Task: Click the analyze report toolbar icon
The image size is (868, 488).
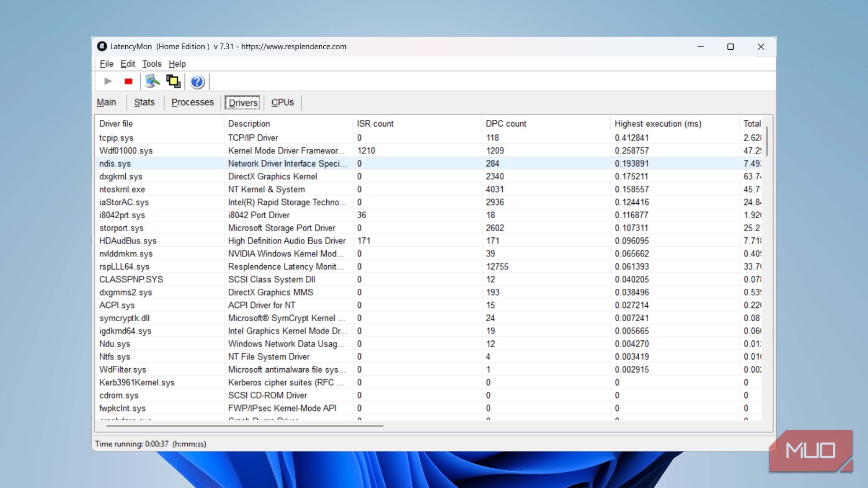Action: pos(152,81)
